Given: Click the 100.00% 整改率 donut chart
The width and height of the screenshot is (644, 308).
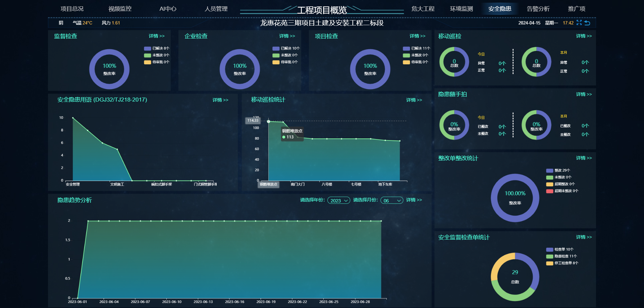Looking at the screenshot, I should pos(515,198).
